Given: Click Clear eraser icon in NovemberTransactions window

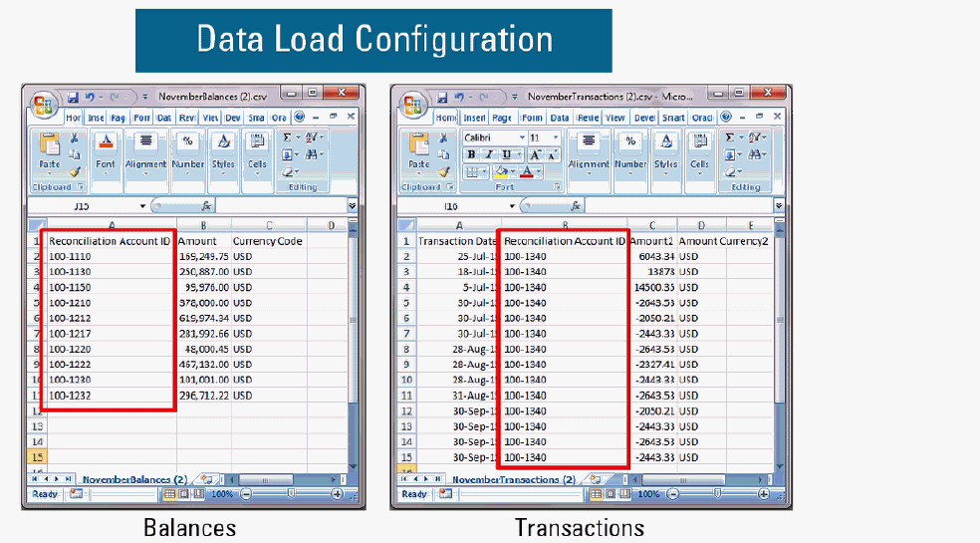Looking at the screenshot, I should click(x=730, y=171).
